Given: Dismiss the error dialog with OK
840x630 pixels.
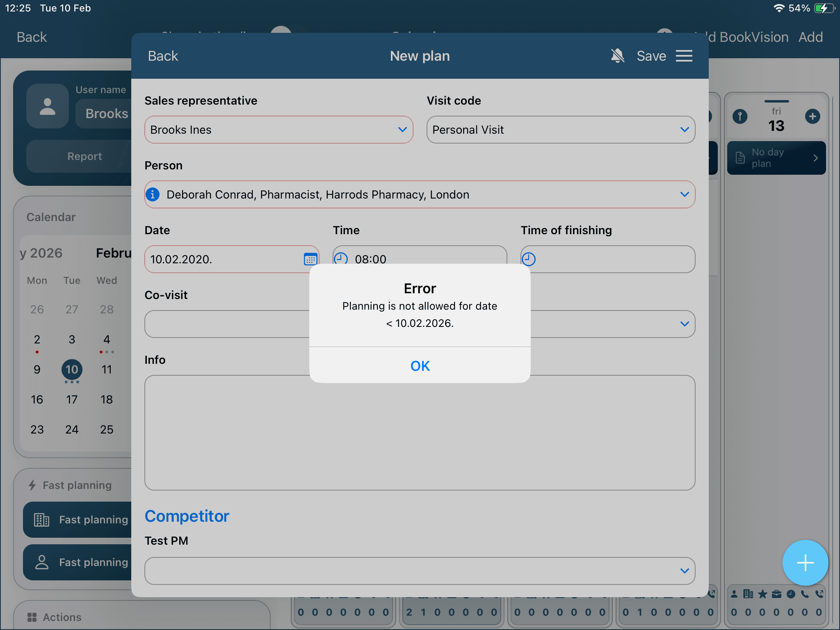Looking at the screenshot, I should click(x=420, y=365).
